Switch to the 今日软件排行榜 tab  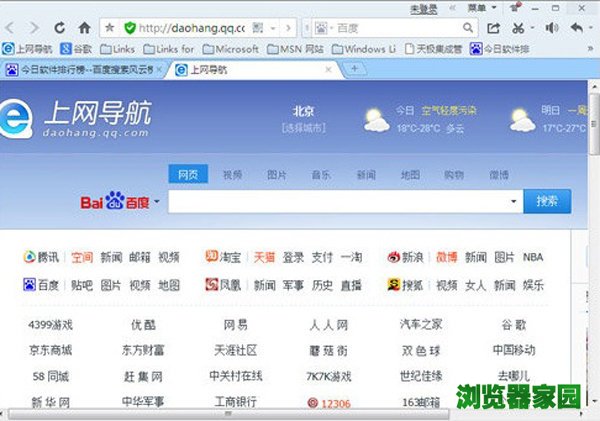(x=85, y=69)
